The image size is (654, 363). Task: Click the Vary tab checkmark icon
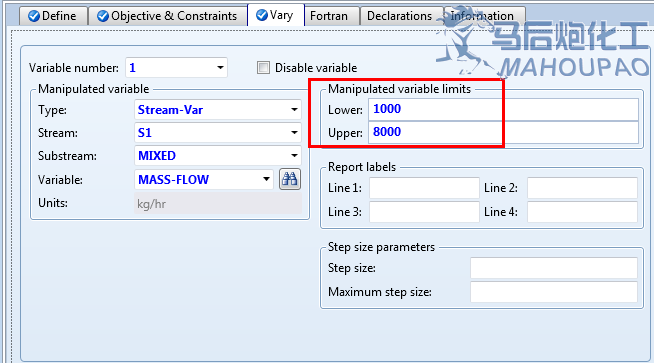(262, 15)
